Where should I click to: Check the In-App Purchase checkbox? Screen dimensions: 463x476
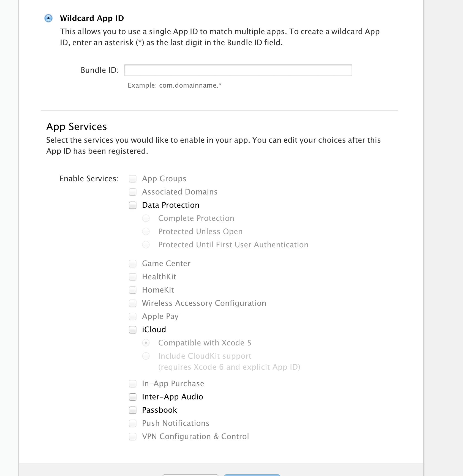[133, 384]
